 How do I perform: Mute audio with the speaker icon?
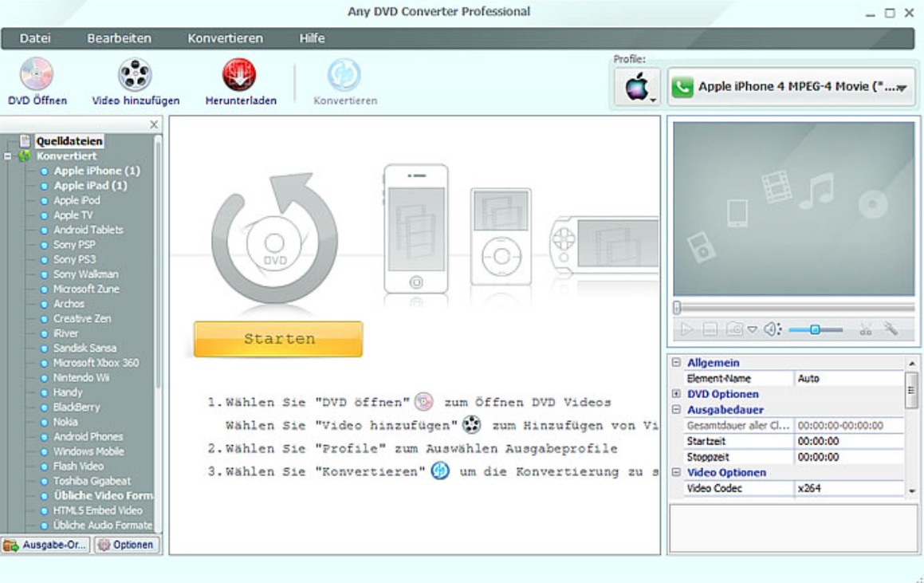(773, 329)
